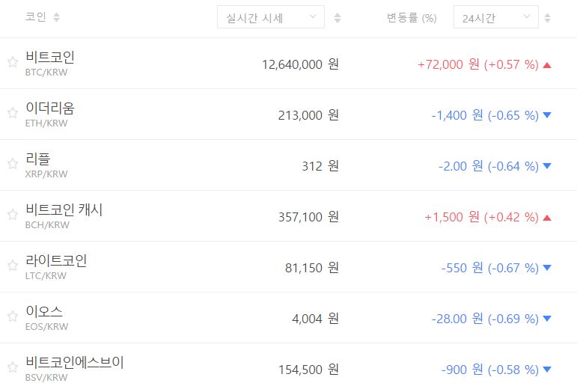Star Ethereum as a favorite
The width and height of the screenshot is (577, 392).
click(x=12, y=113)
